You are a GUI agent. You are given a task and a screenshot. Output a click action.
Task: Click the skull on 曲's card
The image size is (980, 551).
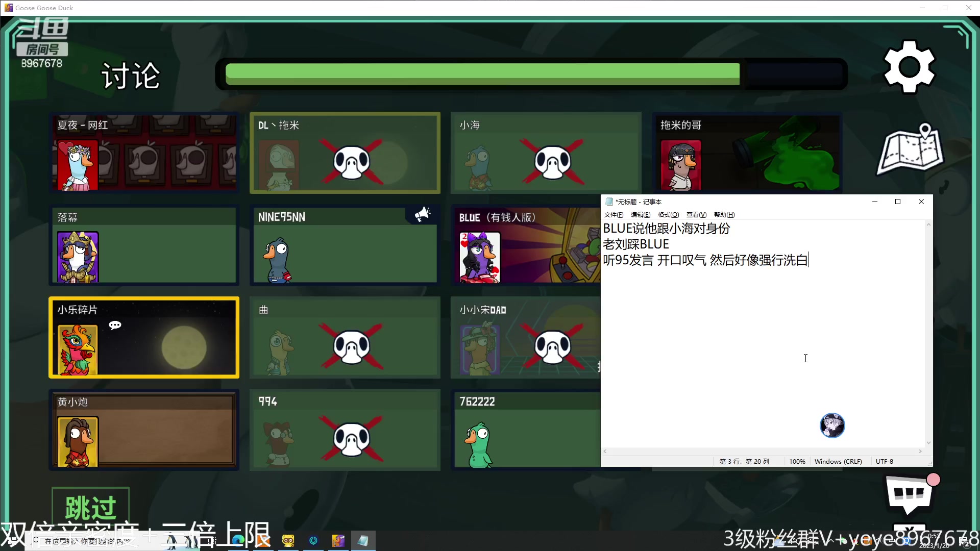(352, 347)
